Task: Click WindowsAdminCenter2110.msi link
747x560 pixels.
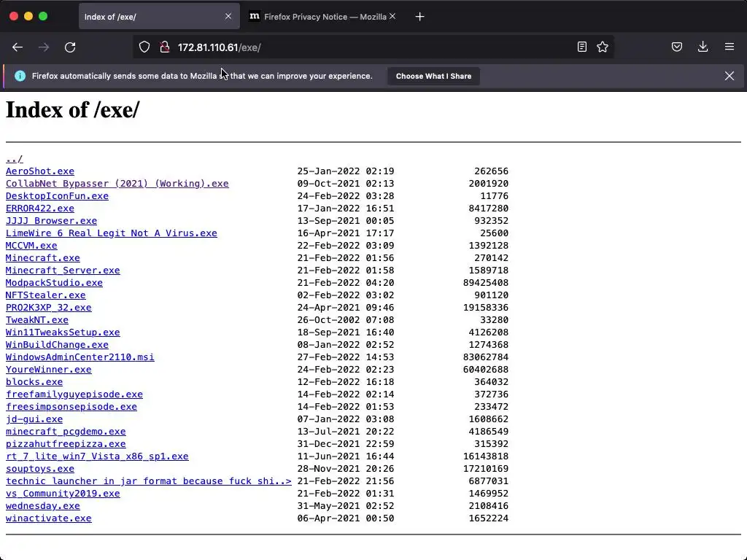Action: click(x=80, y=357)
